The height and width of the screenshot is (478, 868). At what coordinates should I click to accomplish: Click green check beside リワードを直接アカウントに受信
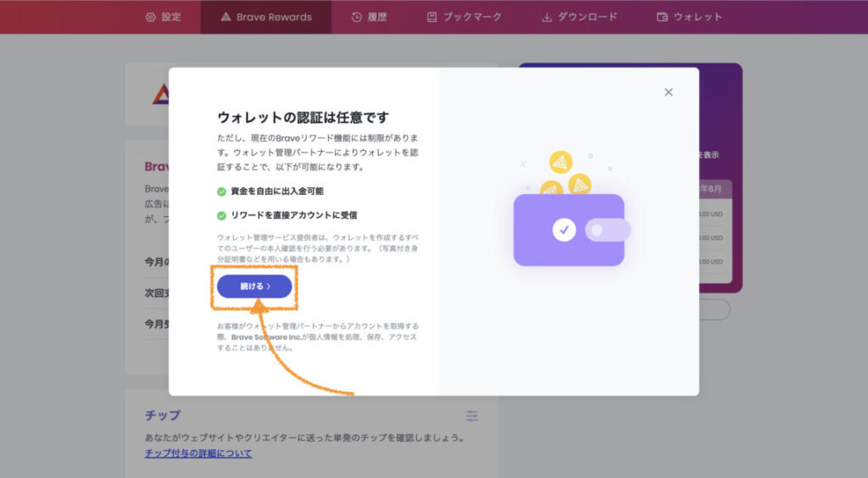pyautogui.click(x=221, y=215)
